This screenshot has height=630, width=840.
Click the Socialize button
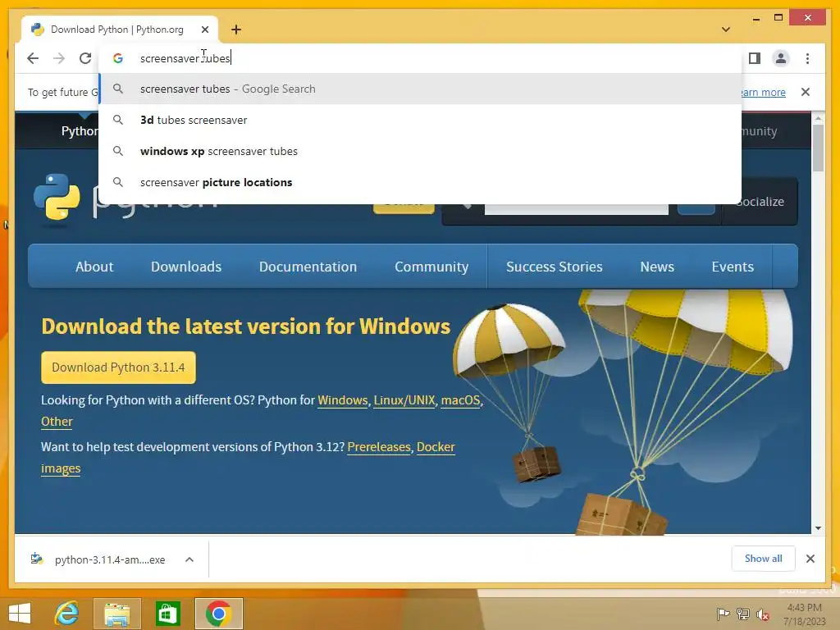click(760, 202)
